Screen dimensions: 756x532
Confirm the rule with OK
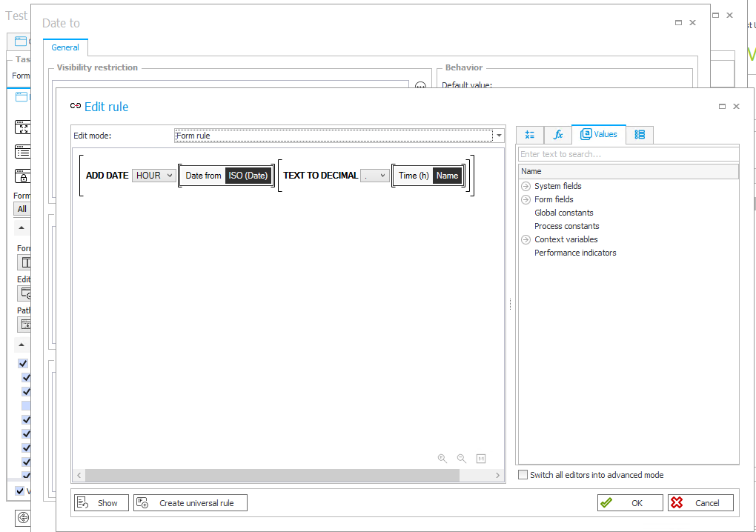tap(630, 503)
